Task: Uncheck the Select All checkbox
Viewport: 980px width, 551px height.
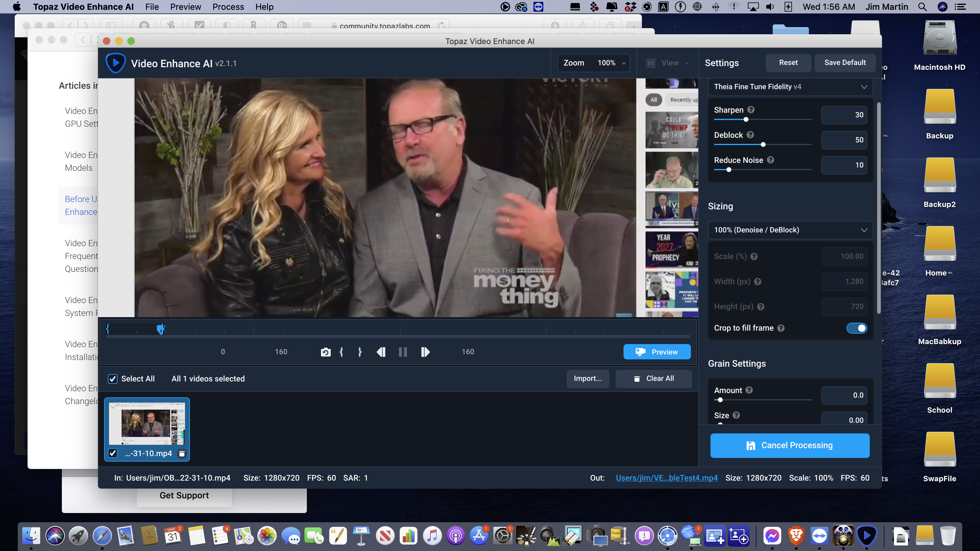Action: point(113,379)
